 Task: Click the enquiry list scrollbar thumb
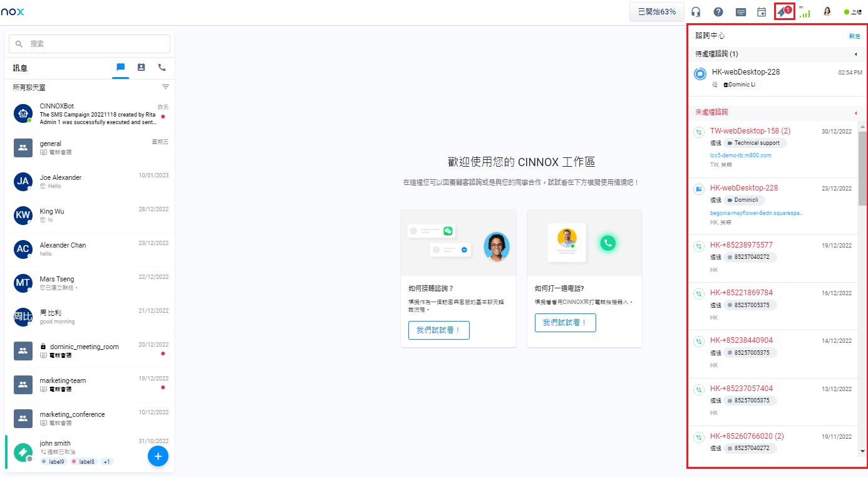coord(862,169)
